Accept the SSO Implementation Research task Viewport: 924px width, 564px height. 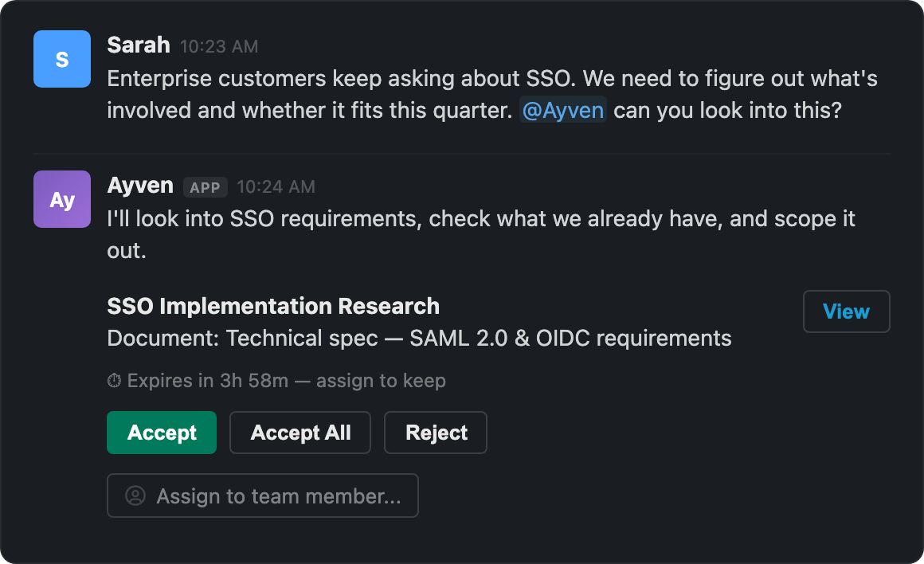tap(161, 433)
